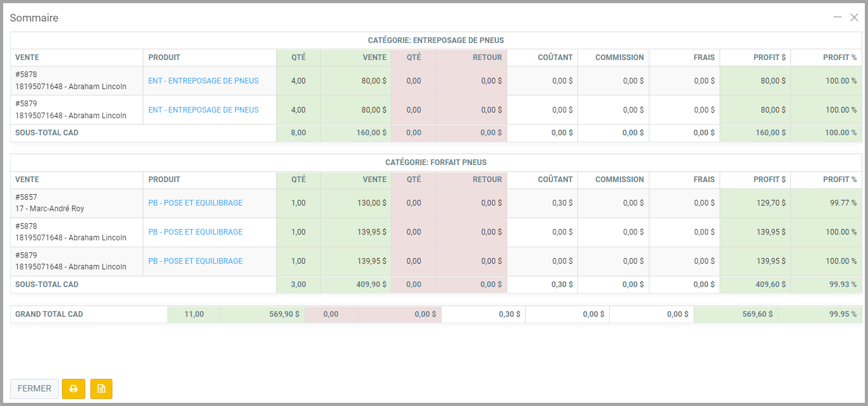Close the Sommaire dialog with X icon
The width and height of the screenshot is (868, 406).
[x=854, y=18]
